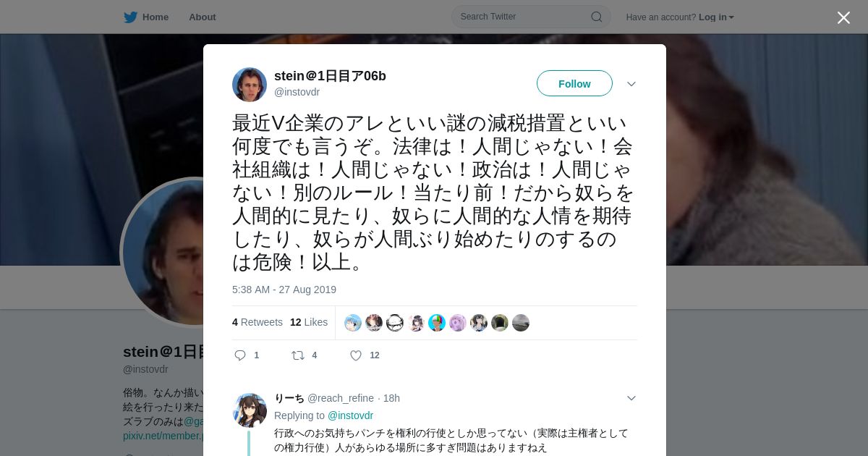Follow the @instovdr account
The height and width of the screenshot is (456, 868).
pyautogui.click(x=574, y=83)
